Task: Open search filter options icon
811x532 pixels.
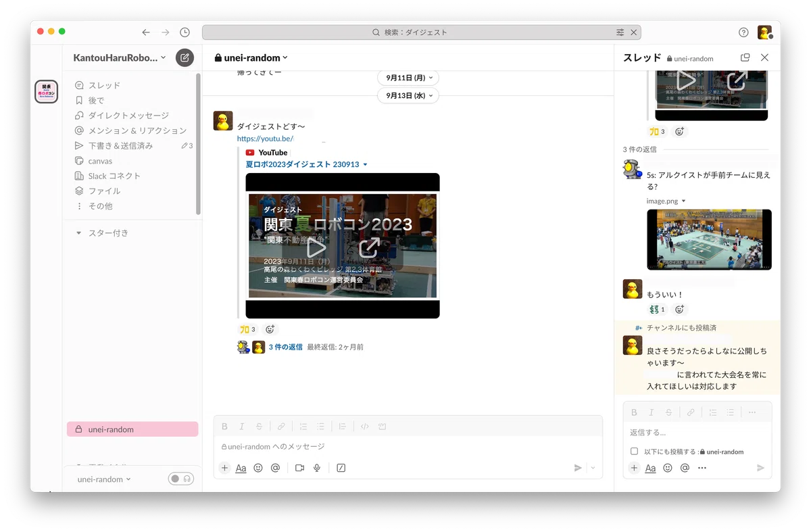Action: 620,32
